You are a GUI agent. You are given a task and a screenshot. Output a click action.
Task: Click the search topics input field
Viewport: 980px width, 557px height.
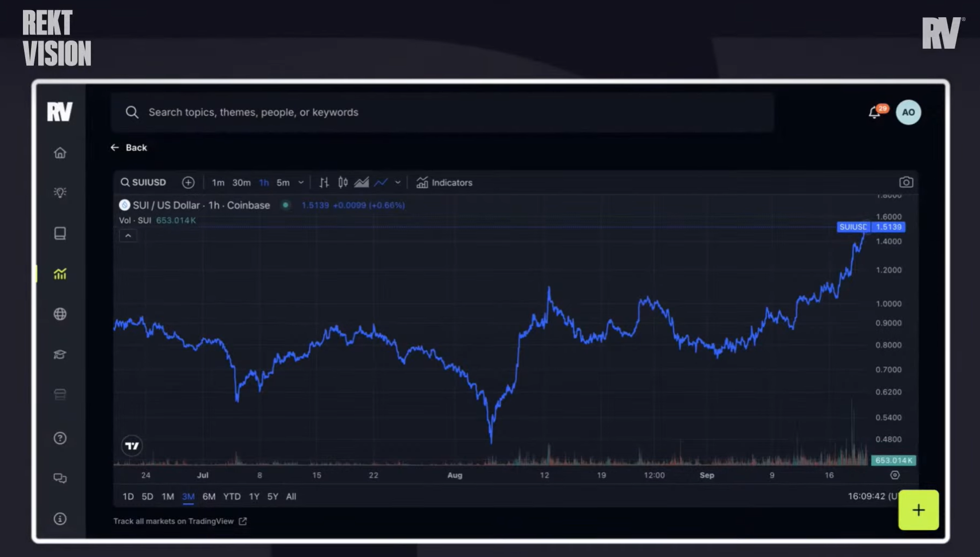pyautogui.click(x=441, y=112)
